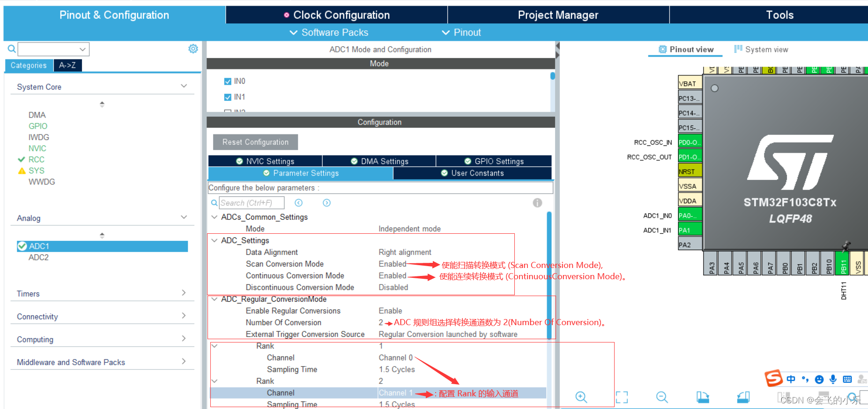Image resolution: width=868 pixels, height=409 pixels.
Task: Expand the Timers category
Action: [x=184, y=293]
